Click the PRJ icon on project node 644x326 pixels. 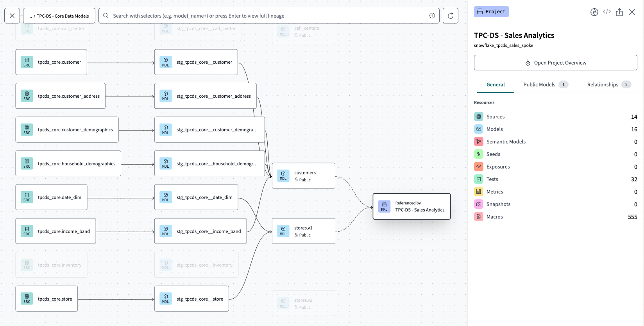384,206
